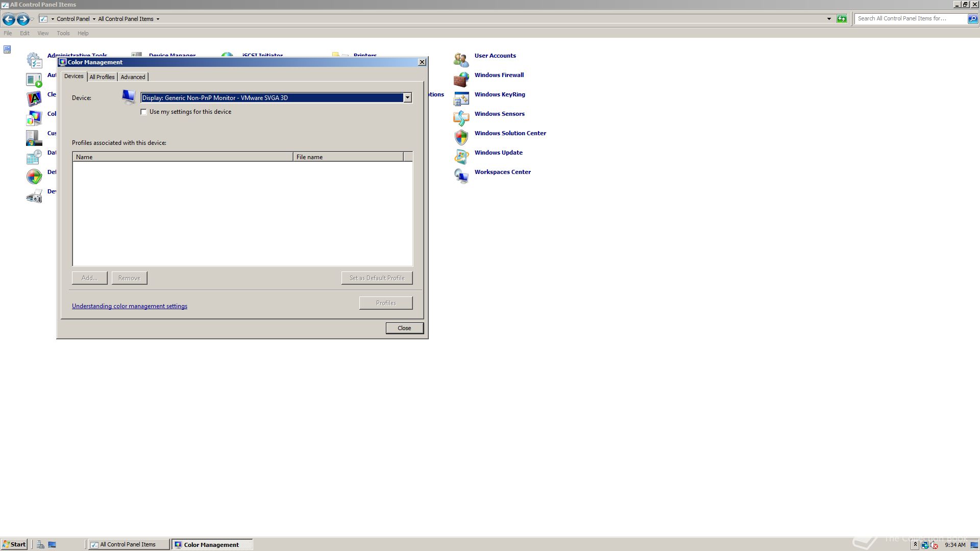Refresh the Control Panel address bar

(842, 19)
